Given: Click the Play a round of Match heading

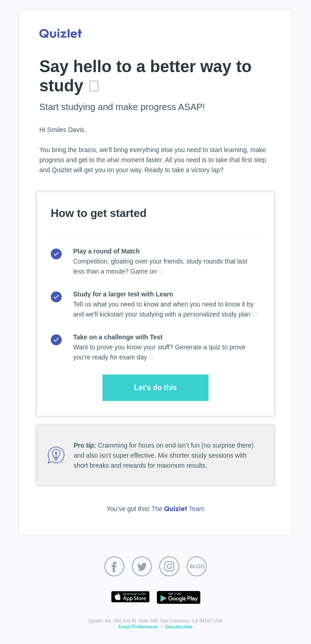Looking at the screenshot, I should [x=107, y=251].
